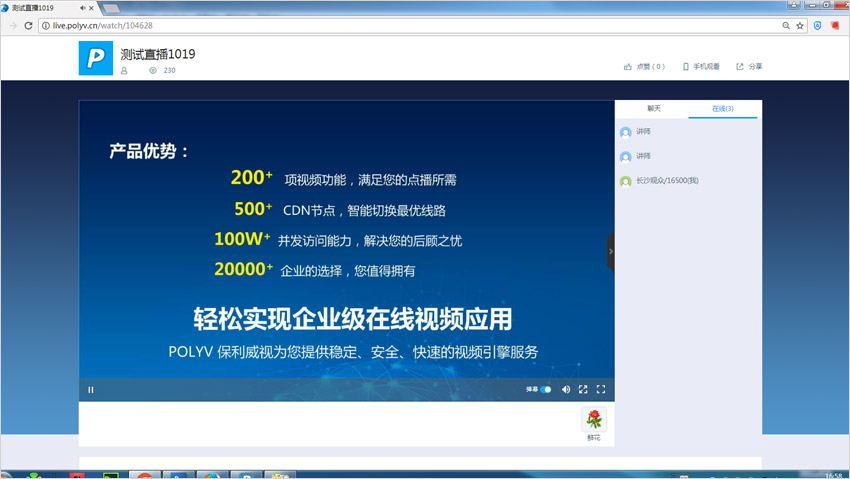Click the POLYV channel logo

[x=96, y=59]
